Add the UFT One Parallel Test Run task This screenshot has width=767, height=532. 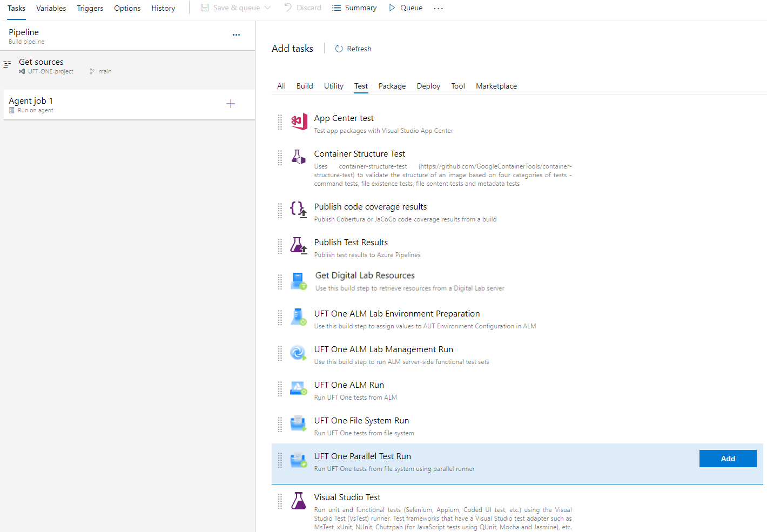[728, 459]
